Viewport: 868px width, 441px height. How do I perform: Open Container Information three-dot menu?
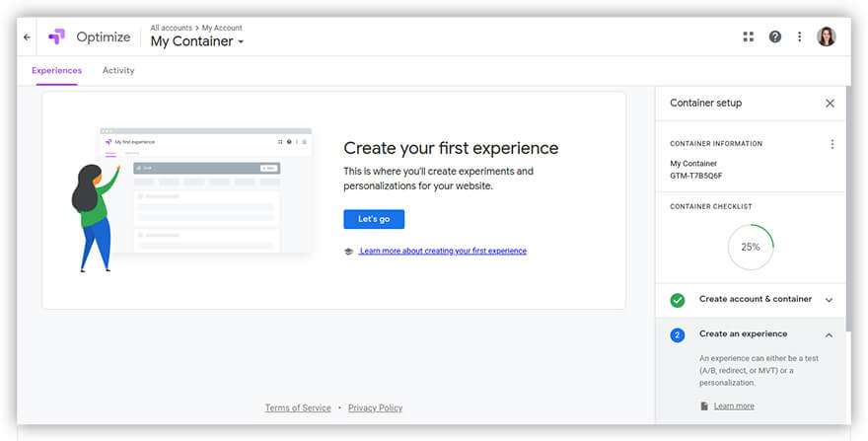click(832, 144)
